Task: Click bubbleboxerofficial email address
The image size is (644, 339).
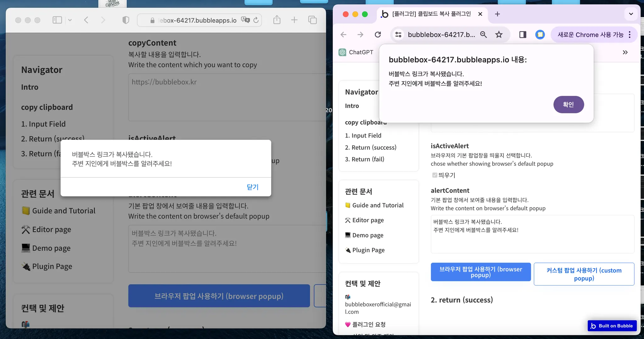Action: point(378,308)
